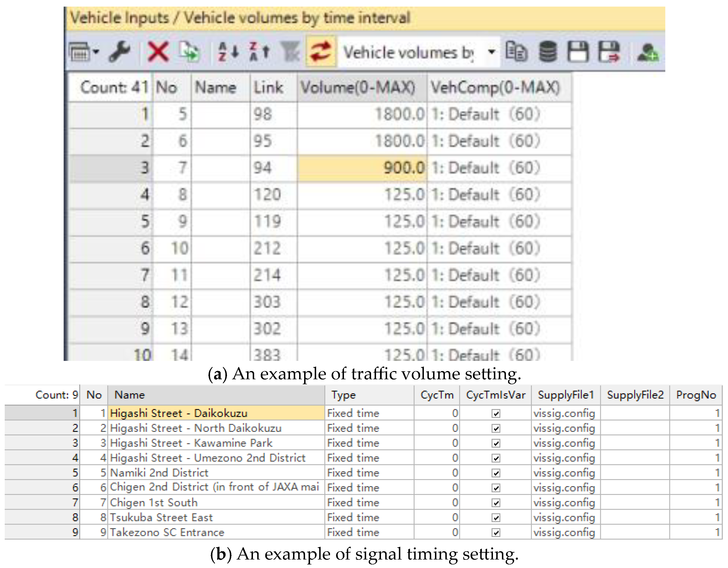Toggle CycTmIsVar for Umezono 2nd District row

tap(496, 458)
